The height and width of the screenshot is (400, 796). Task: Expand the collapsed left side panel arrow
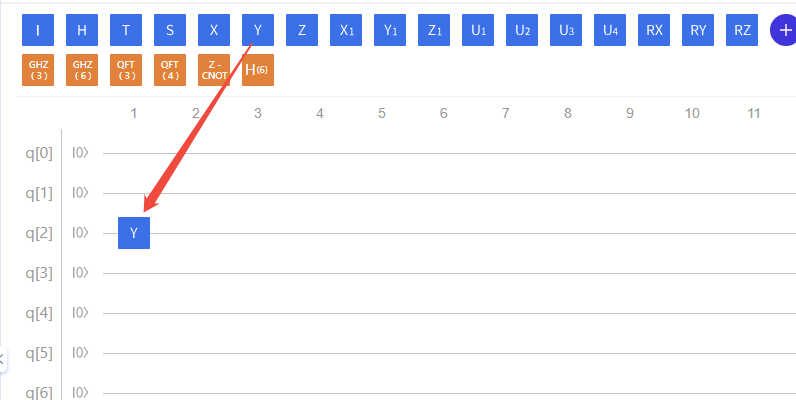point(2,357)
